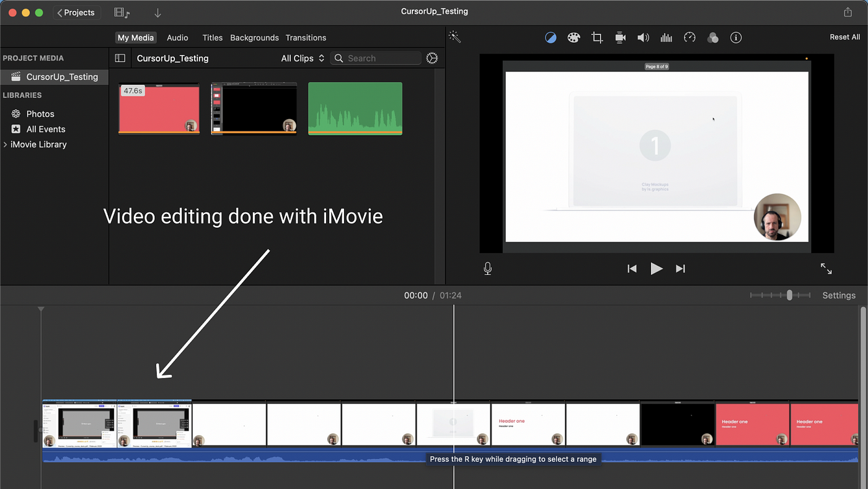
Task: Toggle the sidebar visibility button
Action: (x=120, y=58)
